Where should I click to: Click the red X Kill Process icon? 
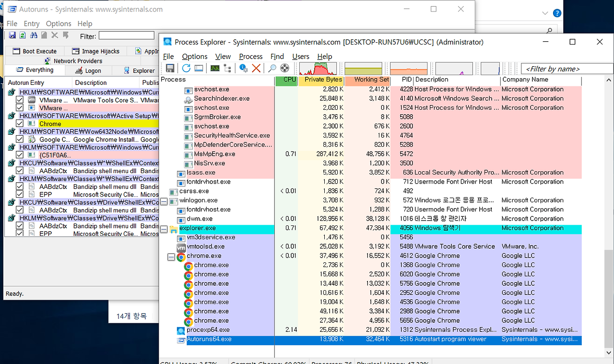click(x=256, y=69)
